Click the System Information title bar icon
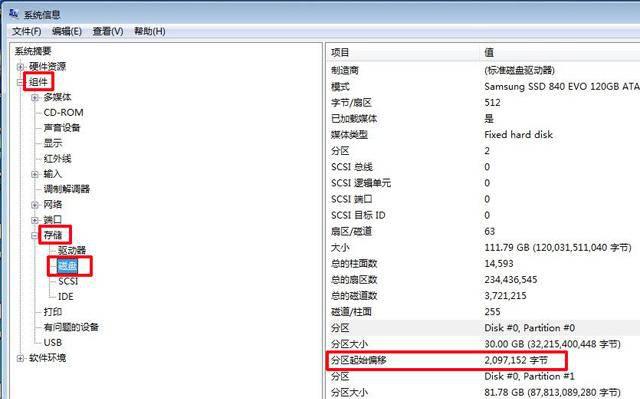The image size is (640, 399). 13,13
